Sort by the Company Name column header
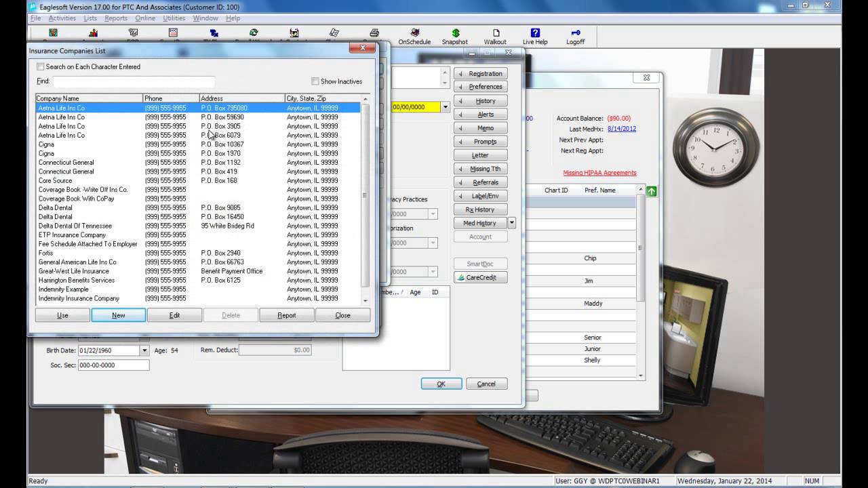 coord(89,98)
